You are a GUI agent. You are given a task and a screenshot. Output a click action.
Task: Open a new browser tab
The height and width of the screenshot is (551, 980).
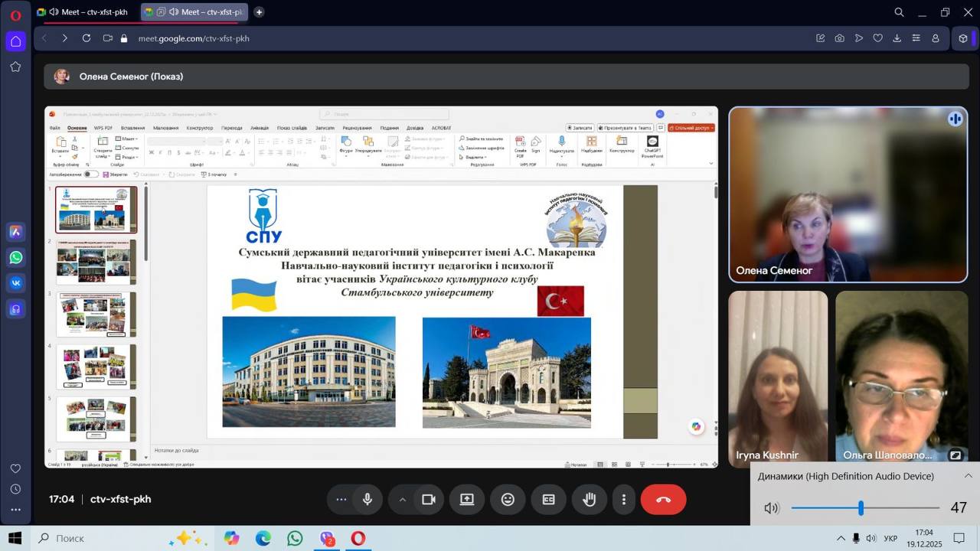click(259, 12)
